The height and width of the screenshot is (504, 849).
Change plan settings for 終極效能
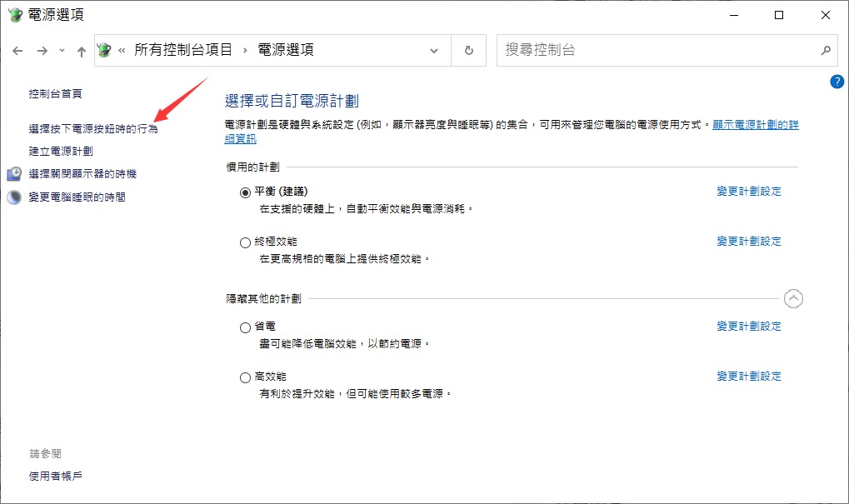click(749, 241)
